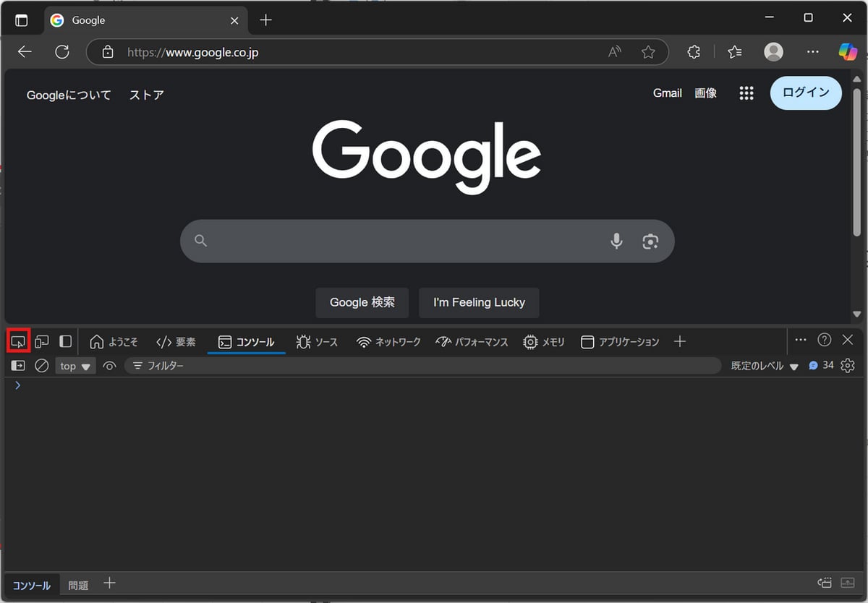Select the Google browser tab
This screenshot has width=868, height=603.
pyautogui.click(x=145, y=20)
